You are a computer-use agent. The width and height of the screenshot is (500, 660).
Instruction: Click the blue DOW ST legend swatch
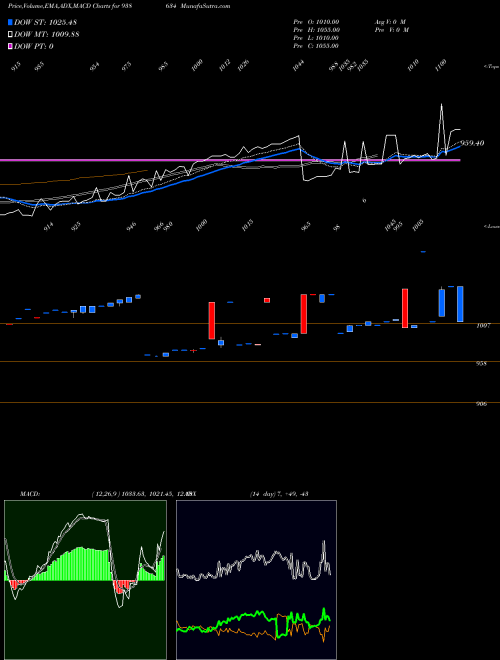10,22
